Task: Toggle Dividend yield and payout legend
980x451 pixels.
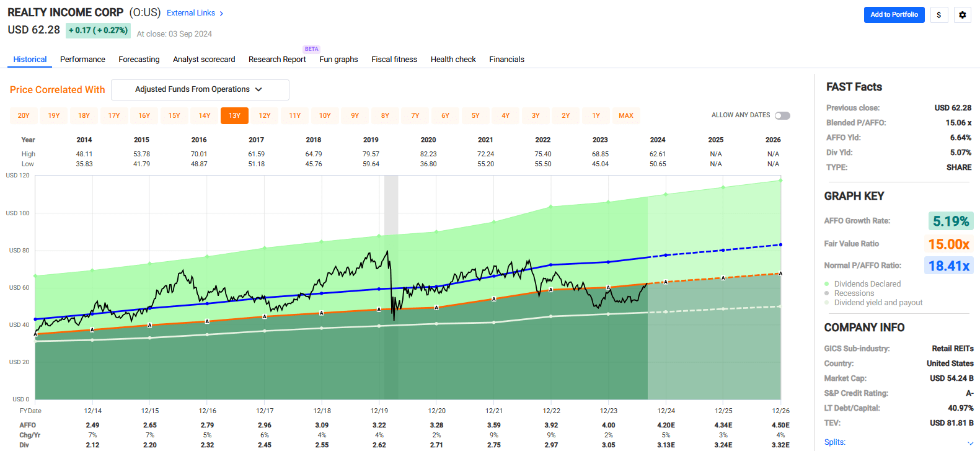Action: coord(878,303)
